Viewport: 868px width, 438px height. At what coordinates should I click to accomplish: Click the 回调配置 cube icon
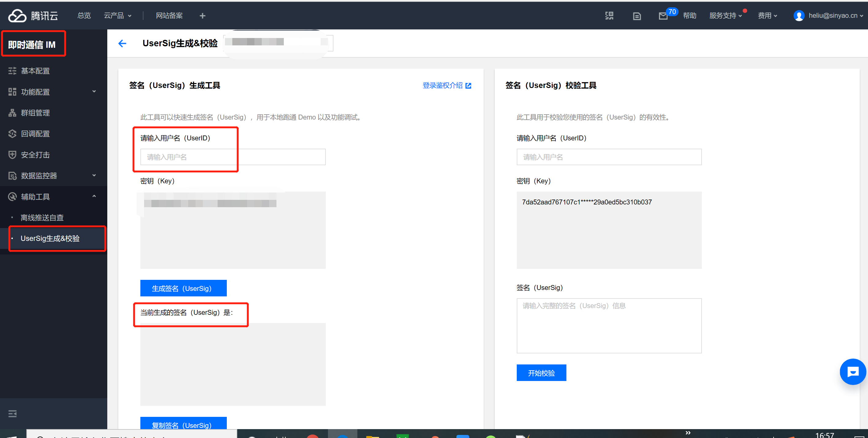pyautogui.click(x=13, y=133)
